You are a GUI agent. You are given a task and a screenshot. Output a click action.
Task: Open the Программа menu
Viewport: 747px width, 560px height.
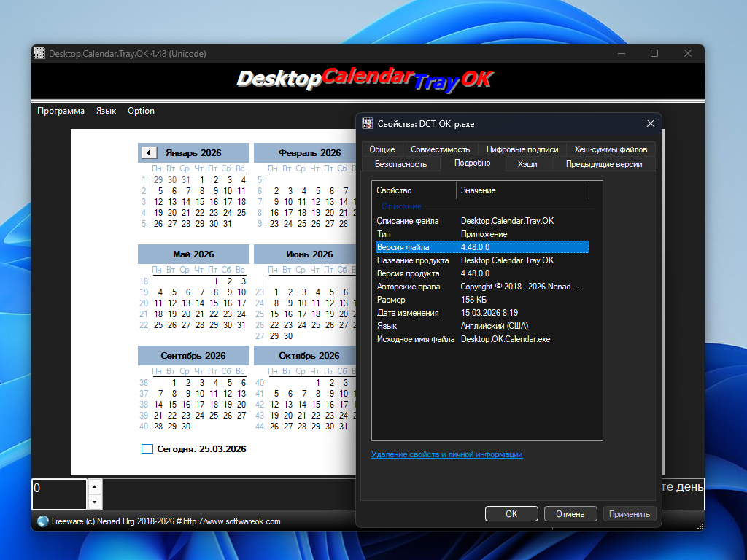[x=61, y=111]
